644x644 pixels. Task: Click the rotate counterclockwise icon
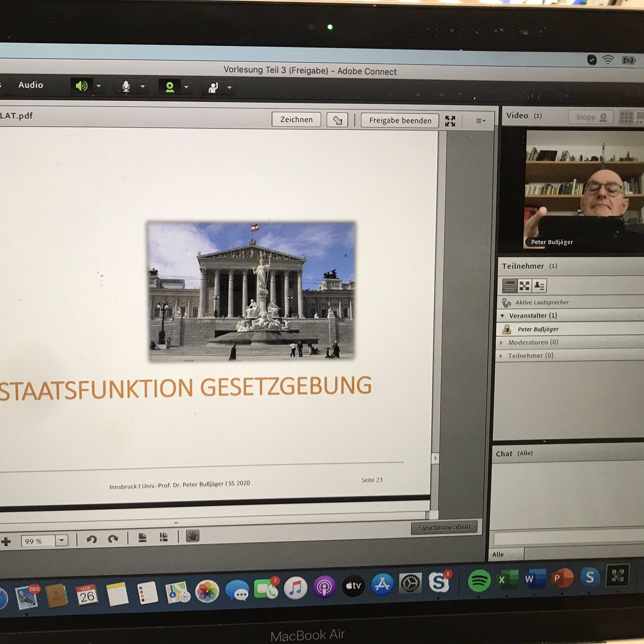(91, 539)
